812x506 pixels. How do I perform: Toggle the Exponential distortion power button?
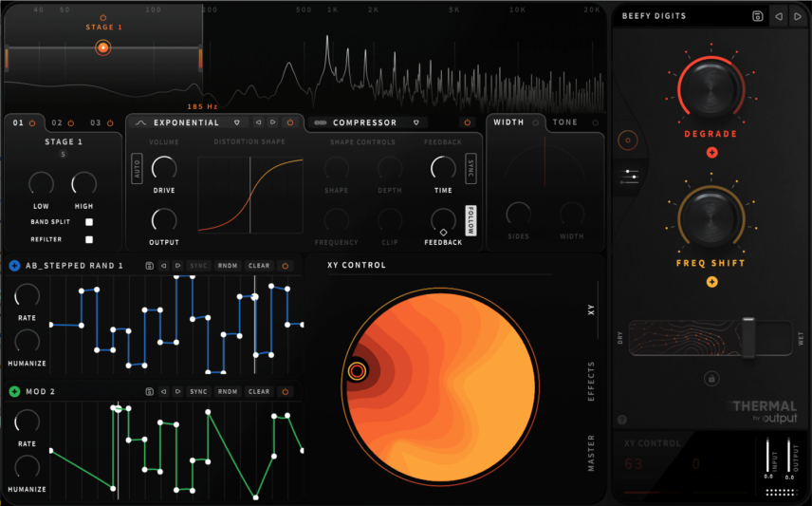click(x=290, y=122)
